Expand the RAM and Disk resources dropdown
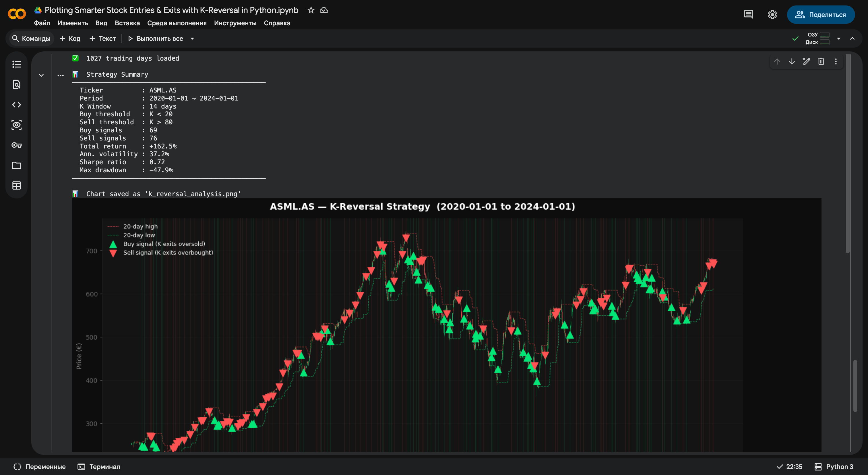Screen dimensions: 868x475 click(838, 38)
